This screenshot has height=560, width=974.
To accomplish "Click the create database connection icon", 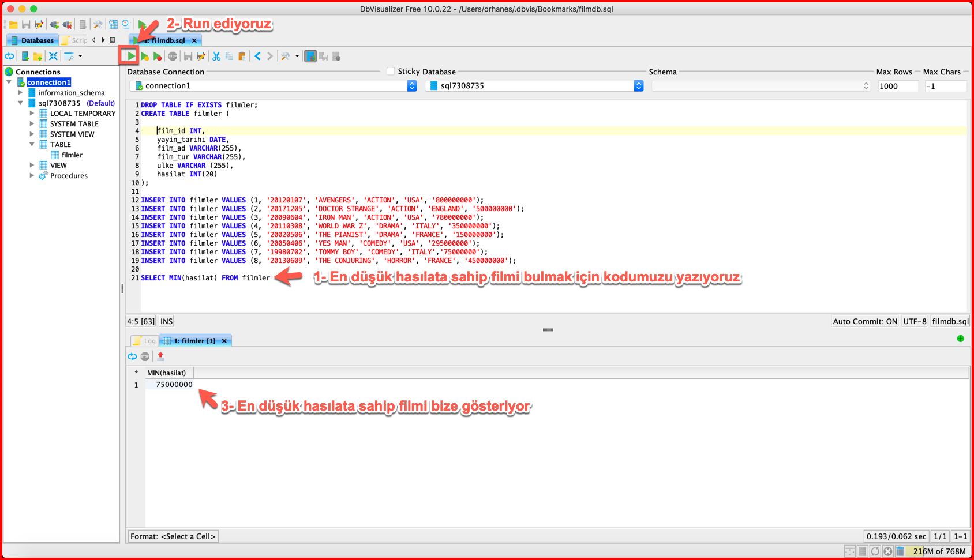I will click(x=25, y=57).
